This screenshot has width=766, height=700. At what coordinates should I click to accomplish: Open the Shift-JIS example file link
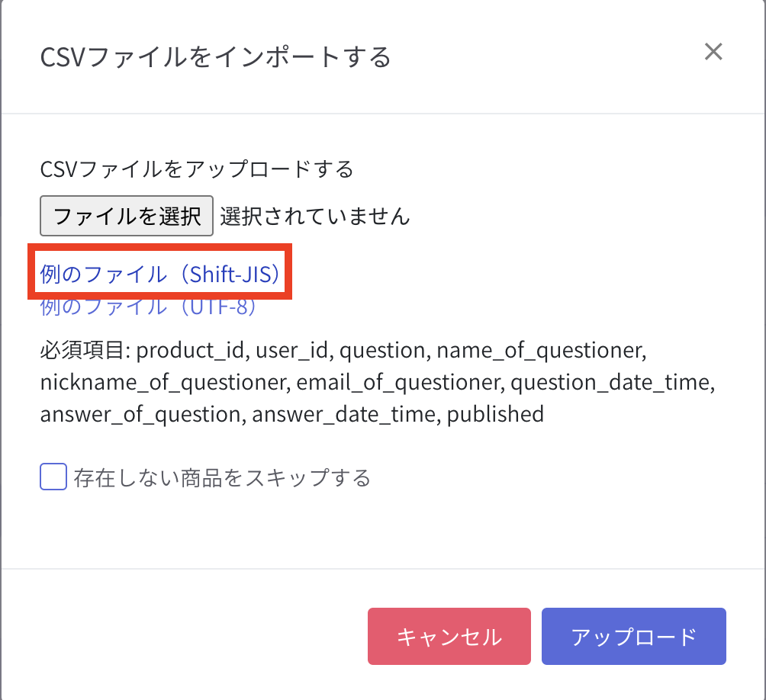(160, 275)
